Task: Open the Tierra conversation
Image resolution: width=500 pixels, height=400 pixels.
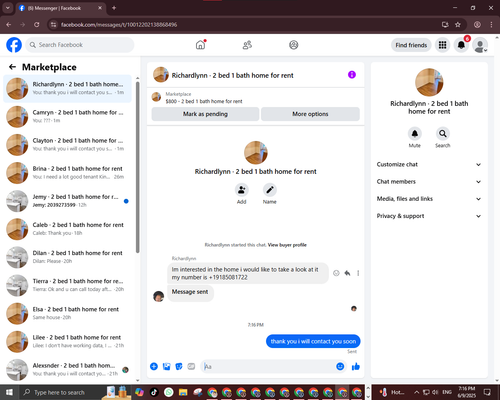Action: pyautogui.click(x=67, y=285)
